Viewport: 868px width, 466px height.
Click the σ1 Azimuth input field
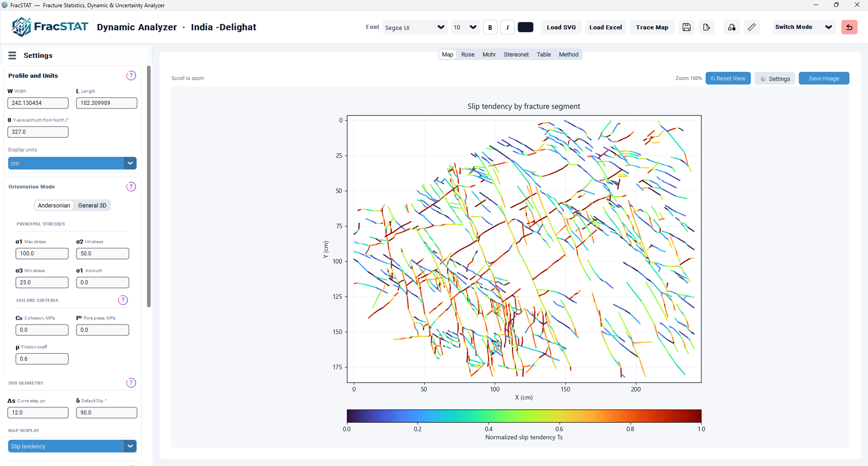tap(103, 282)
